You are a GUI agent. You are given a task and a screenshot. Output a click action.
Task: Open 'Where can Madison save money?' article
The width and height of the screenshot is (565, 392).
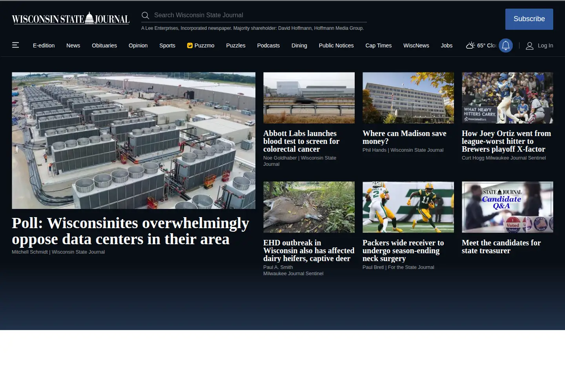pos(405,137)
